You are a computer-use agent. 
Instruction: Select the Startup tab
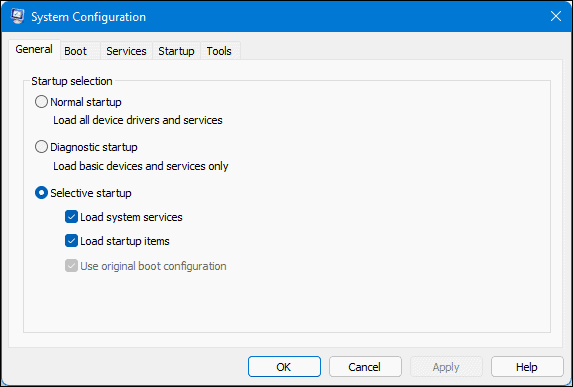tap(176, 51)
